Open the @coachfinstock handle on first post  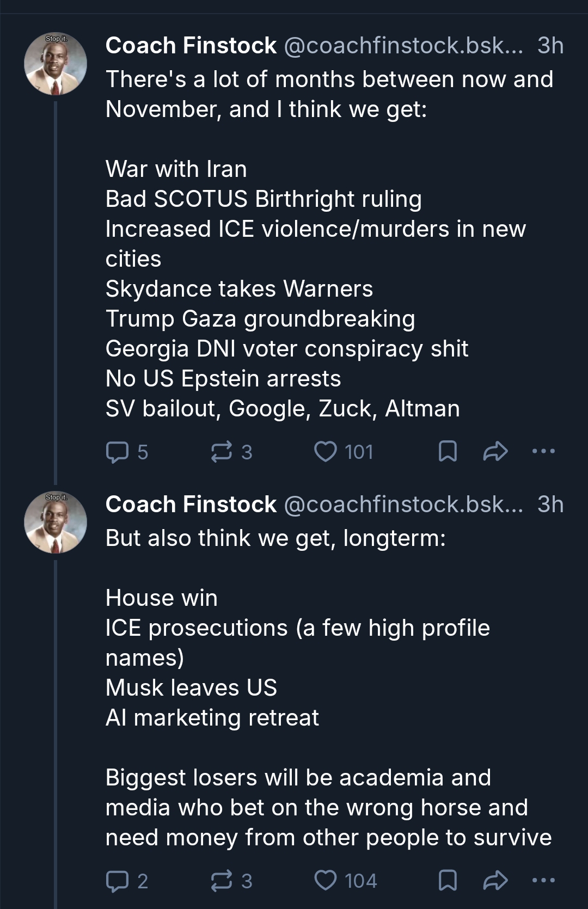(403, 46)
